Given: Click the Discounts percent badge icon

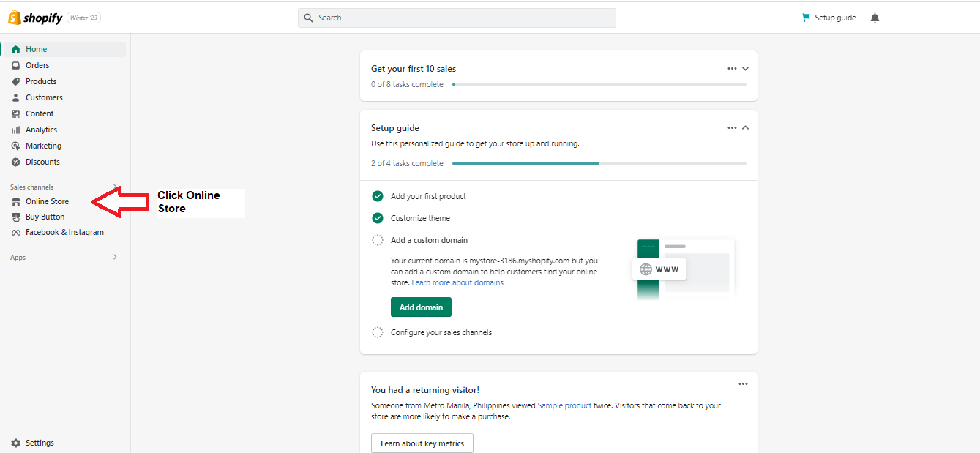Looking at the screenshot, I should tap(15, 162).
